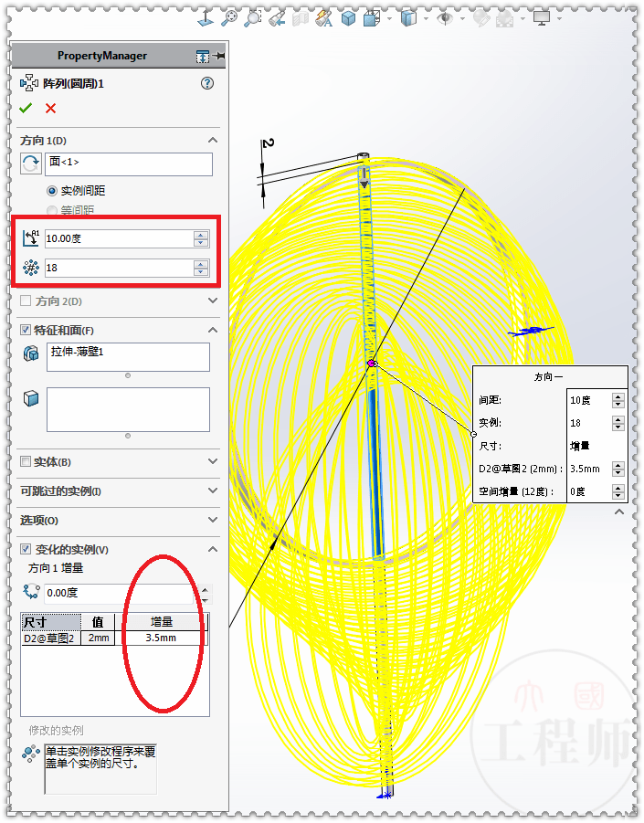Click direction 1 increment angle icon
The image size is (644, 823).
click(x=31, y=592)
